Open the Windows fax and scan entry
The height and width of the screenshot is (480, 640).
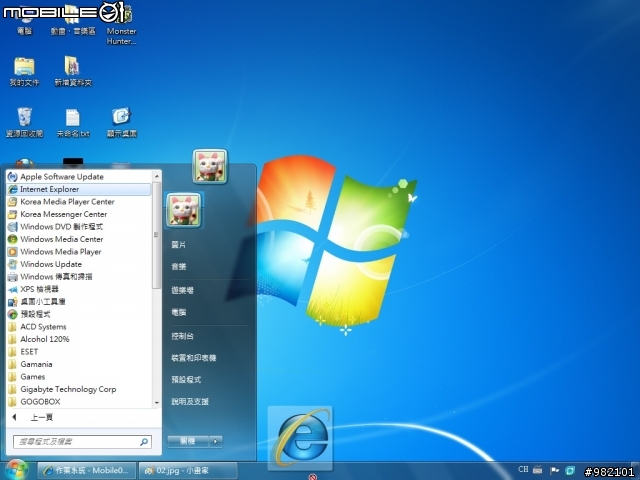(x=78, y=277)
